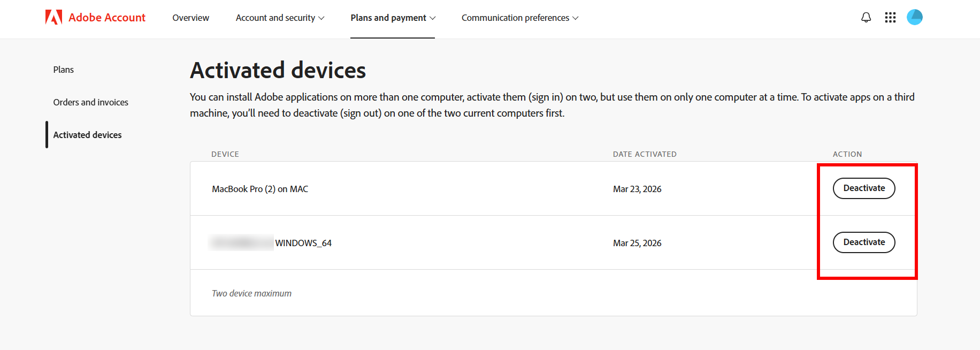Expand the Account and security menu
980x350 pixels.
280,18
